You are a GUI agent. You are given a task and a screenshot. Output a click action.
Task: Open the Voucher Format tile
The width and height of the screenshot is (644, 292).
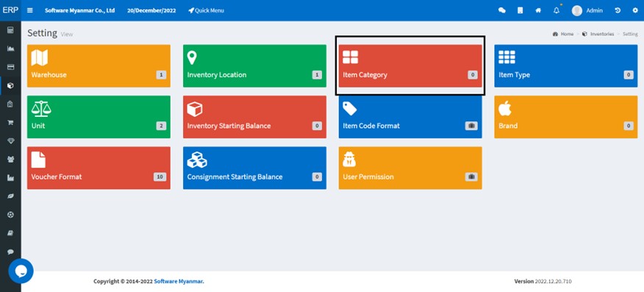coord(99,168)
